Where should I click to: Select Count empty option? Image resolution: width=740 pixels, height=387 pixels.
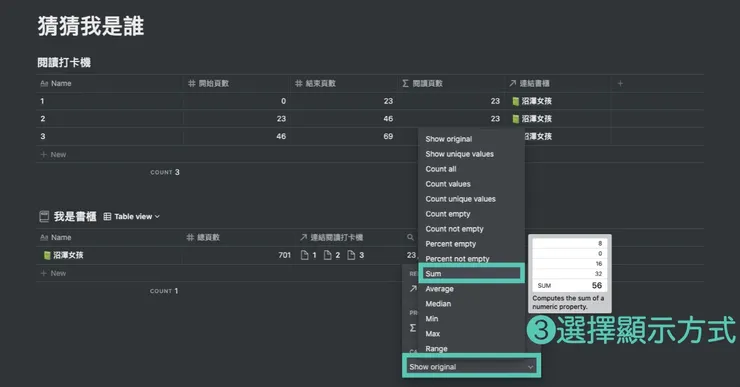(x=448, y=214)
